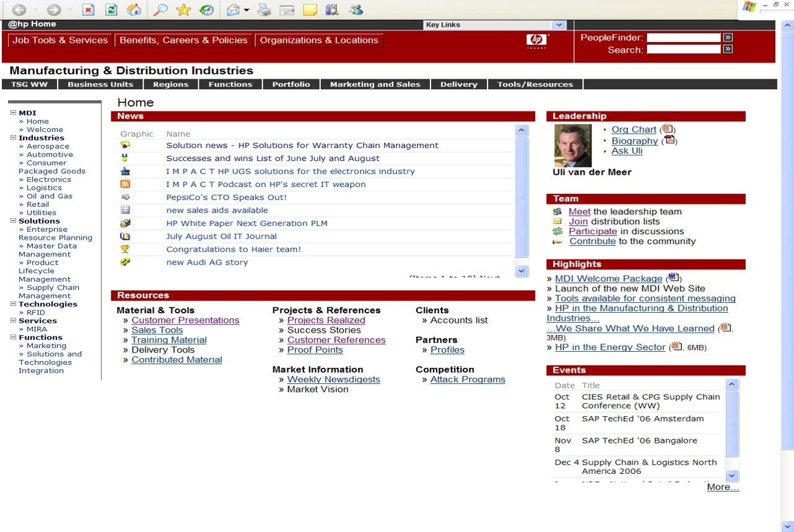Open the Oil and Gas sidebar link

(50, 196)
